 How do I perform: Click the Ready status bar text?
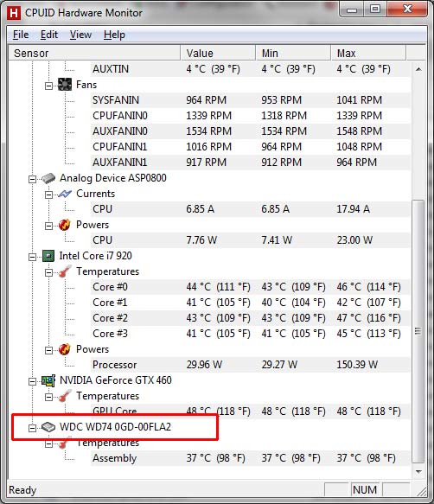pyautogui.click(x=22, y=490)
